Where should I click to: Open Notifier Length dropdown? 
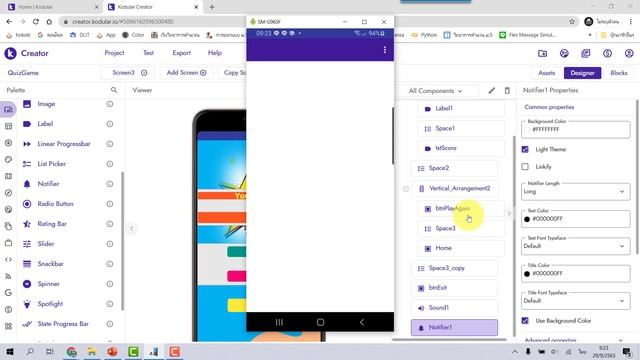[576, 191]
